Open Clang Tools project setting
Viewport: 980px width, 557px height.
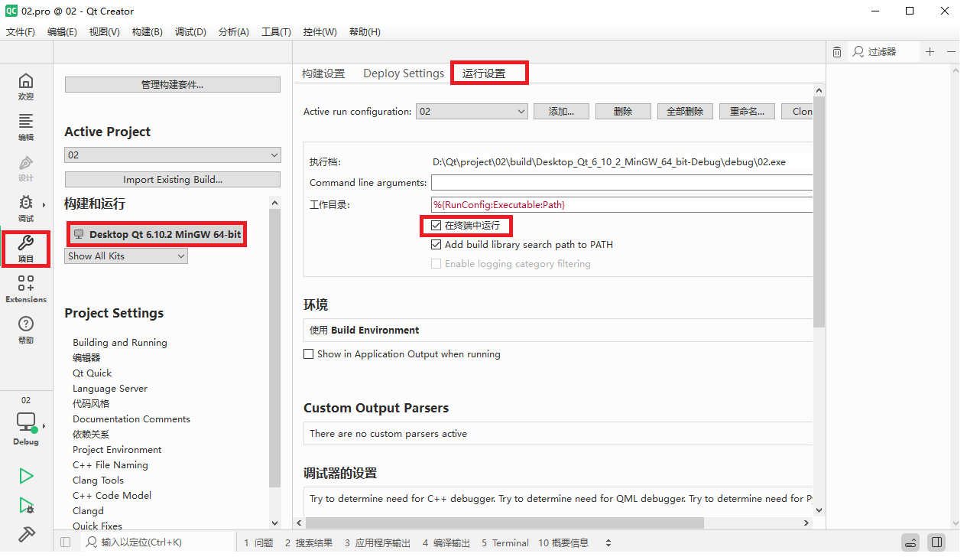point(98,480)
